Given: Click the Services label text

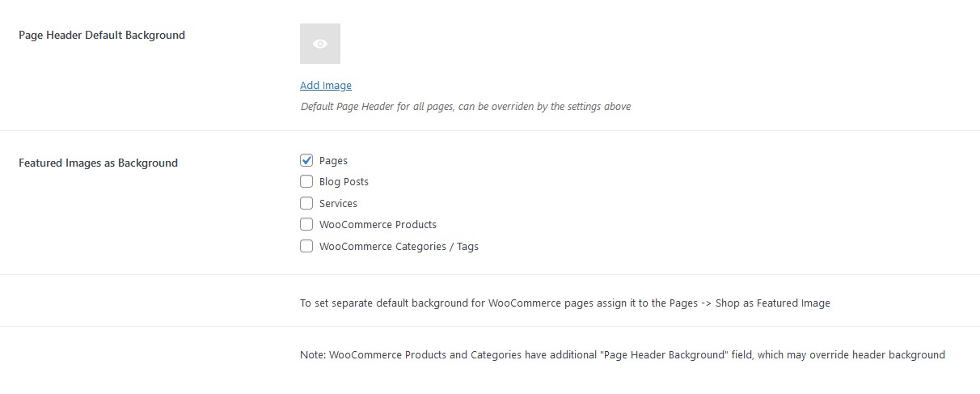Looking at the screenshot, I should tap(338, 204).
